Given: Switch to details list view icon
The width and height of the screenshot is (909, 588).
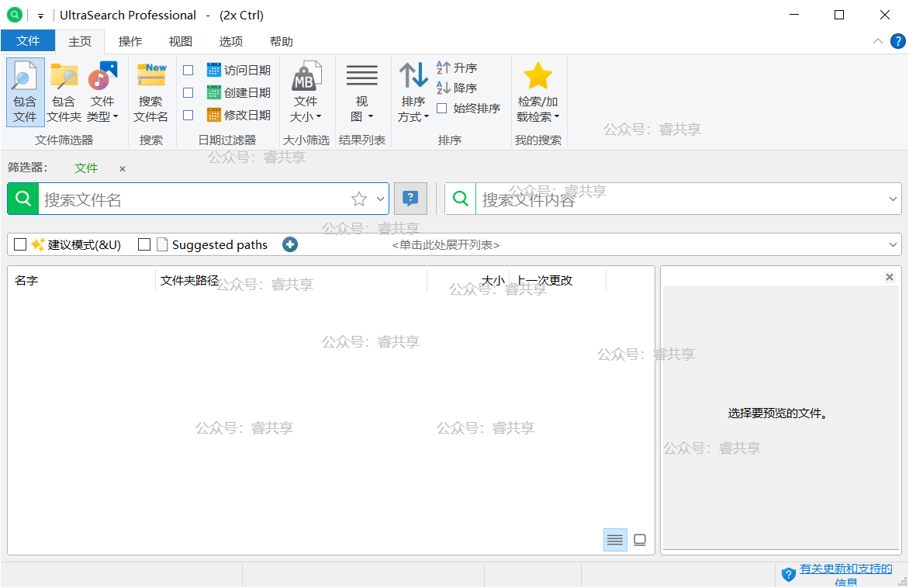Looking at the screenshot, I should (x=615, y=540).
